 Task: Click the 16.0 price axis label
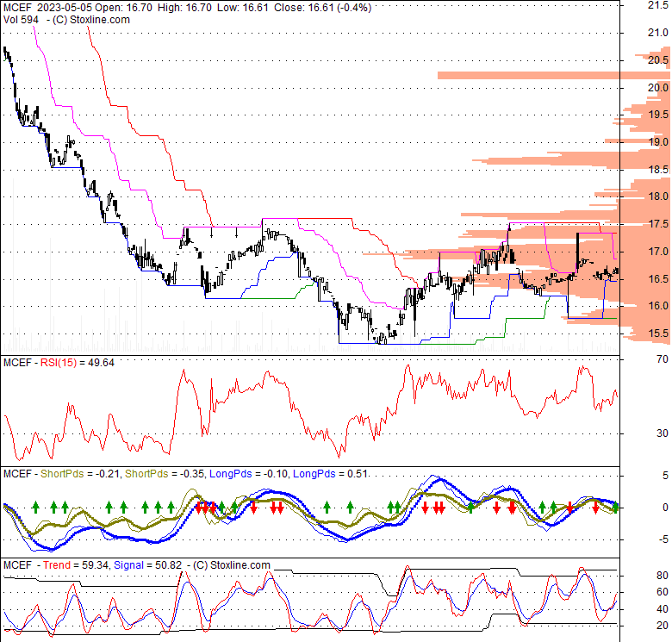pyautogui.click(x=658, y=306)
